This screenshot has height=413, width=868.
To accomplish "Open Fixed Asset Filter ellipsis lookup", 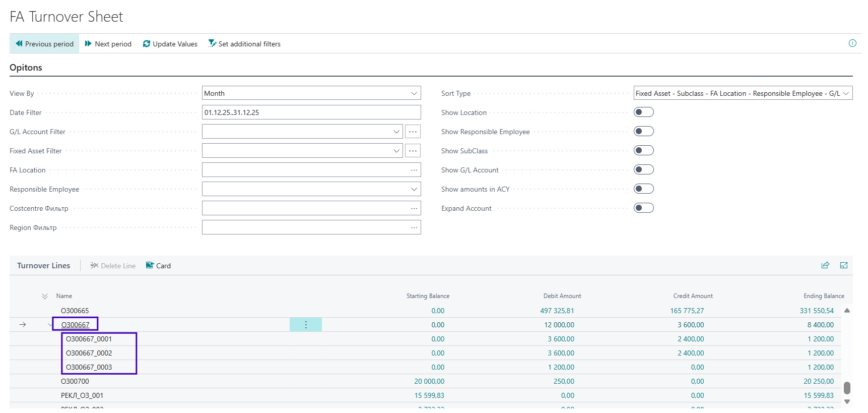I will click(413, 151).
